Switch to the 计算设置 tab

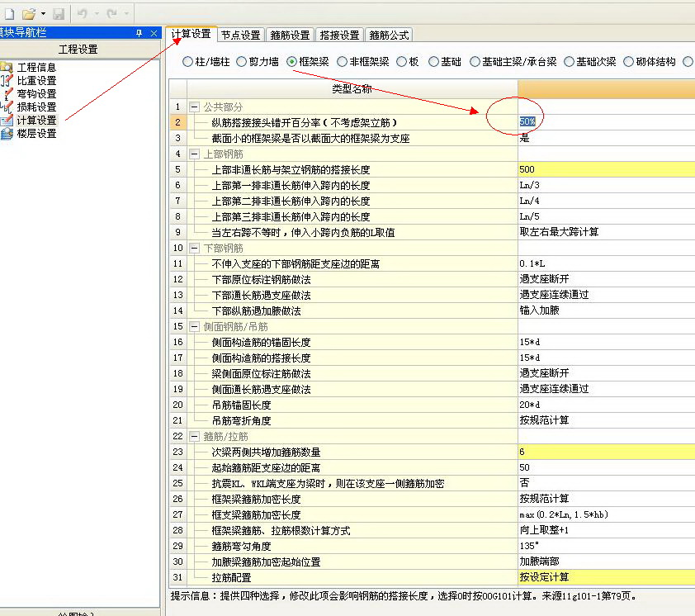tap(191, 34)
